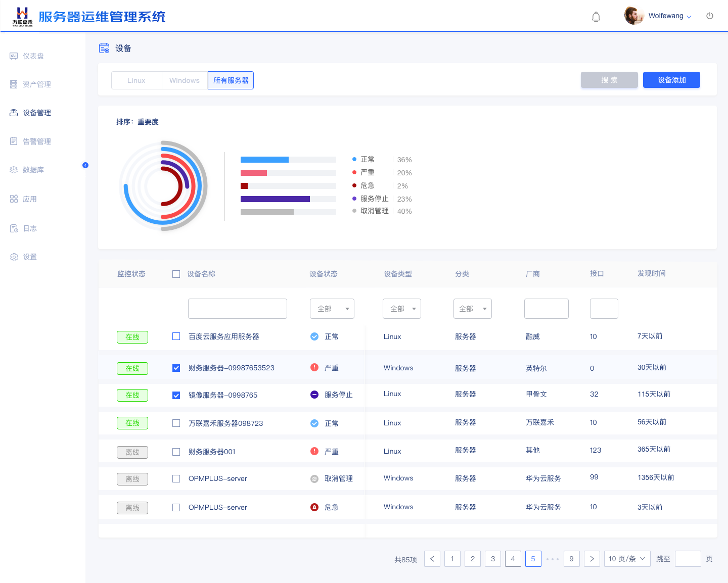728x583 pixels.
Task: Open the 设备状态 filter dropdown
Action: (x=332, y=309)
